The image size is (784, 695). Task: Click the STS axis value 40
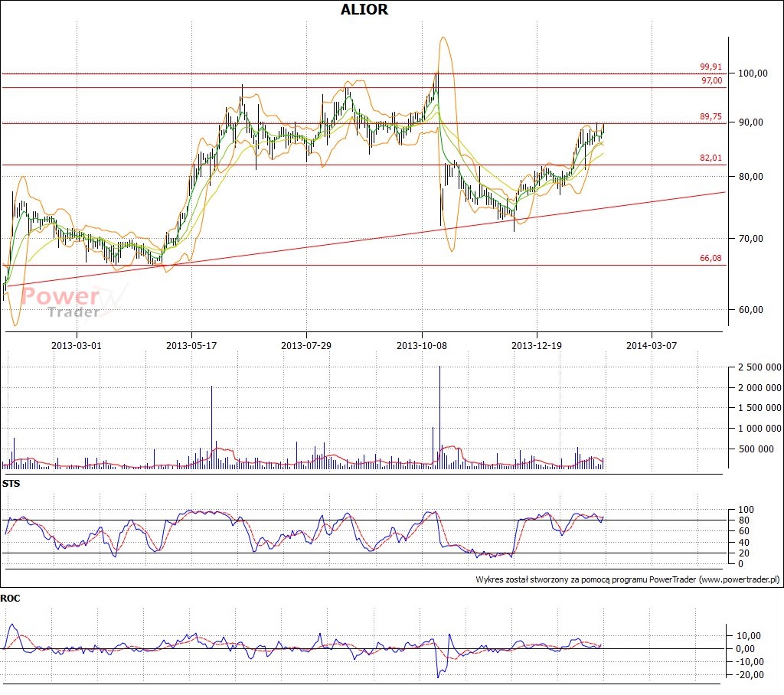[x=743, y=542]
